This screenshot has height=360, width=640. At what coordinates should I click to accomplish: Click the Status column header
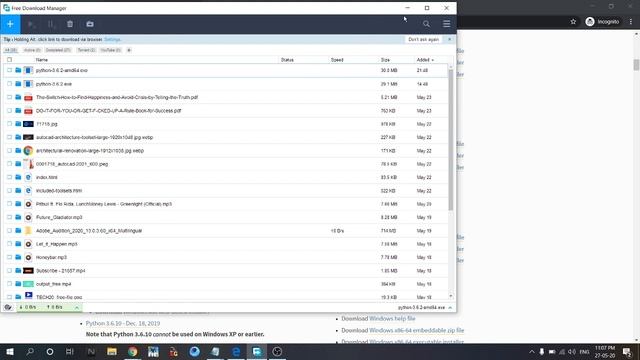tap(287, 60)
